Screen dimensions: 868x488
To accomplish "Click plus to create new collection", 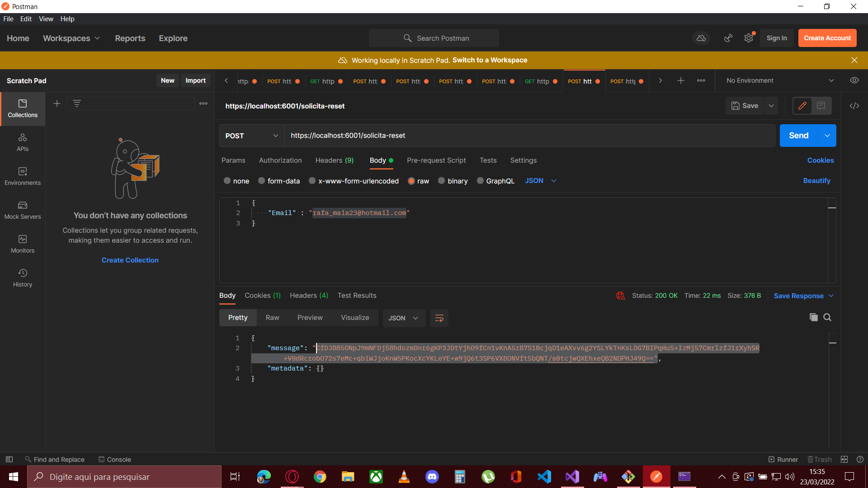I will coord(57,103).
